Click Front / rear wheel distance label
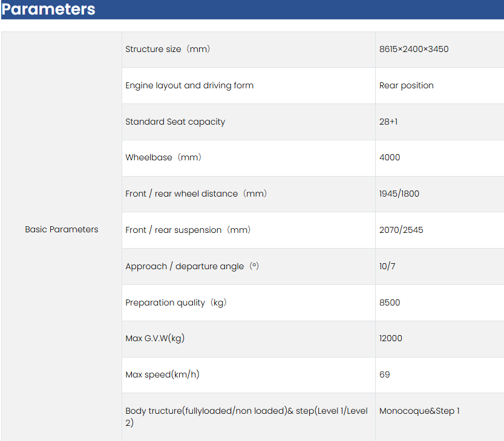 pos(196,194)
